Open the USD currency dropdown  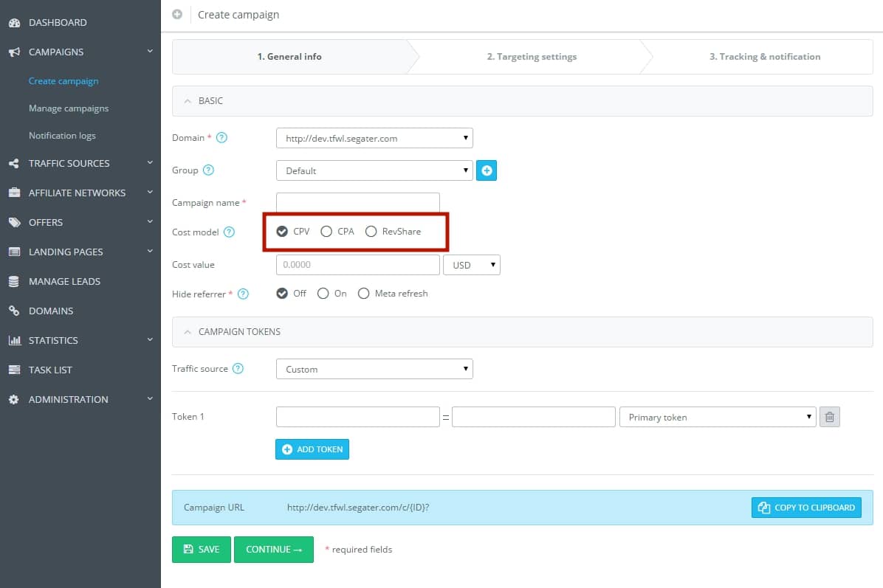coord(471,264)
